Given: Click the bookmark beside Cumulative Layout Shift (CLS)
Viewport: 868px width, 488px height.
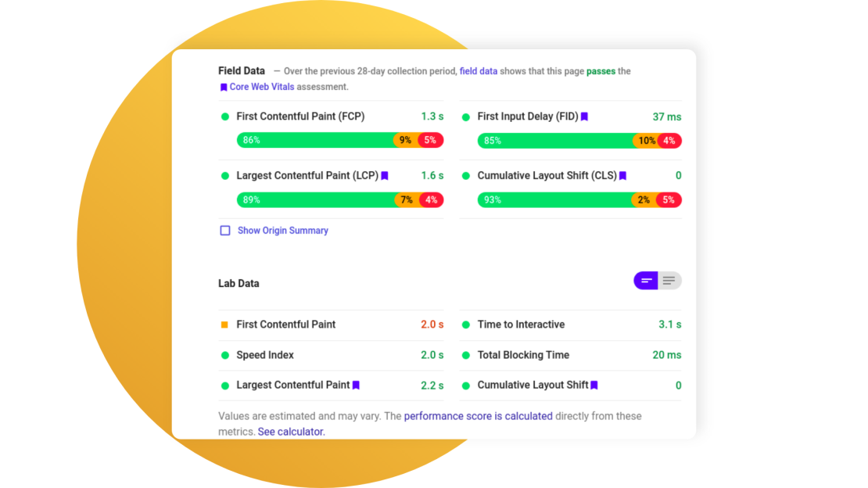Looking at the screenshot, I should [622, 176].
